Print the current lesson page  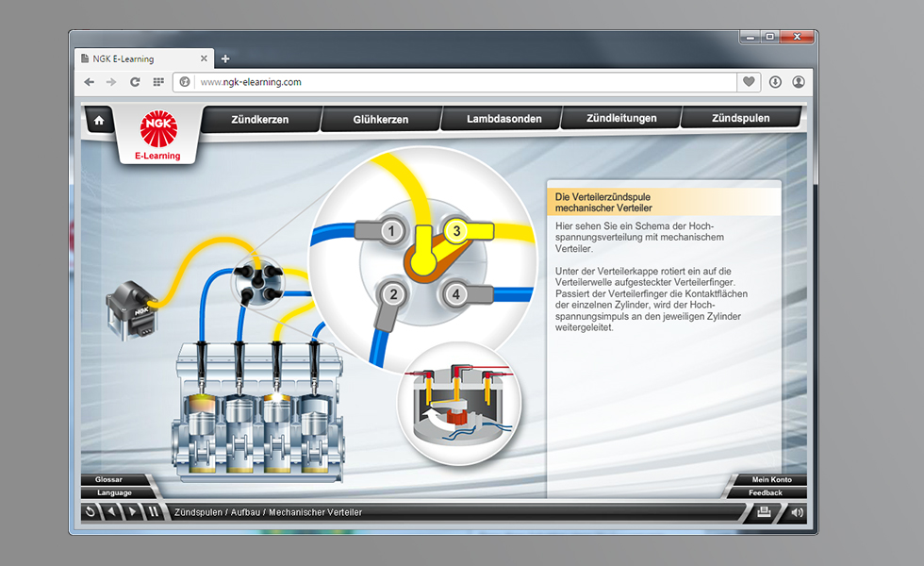tap(765, 512)
